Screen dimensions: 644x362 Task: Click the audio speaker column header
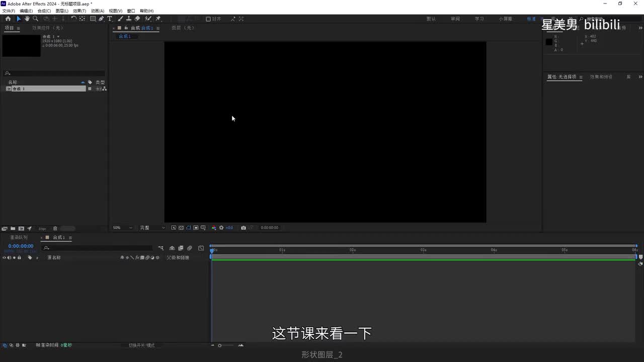tap(9, 257)
